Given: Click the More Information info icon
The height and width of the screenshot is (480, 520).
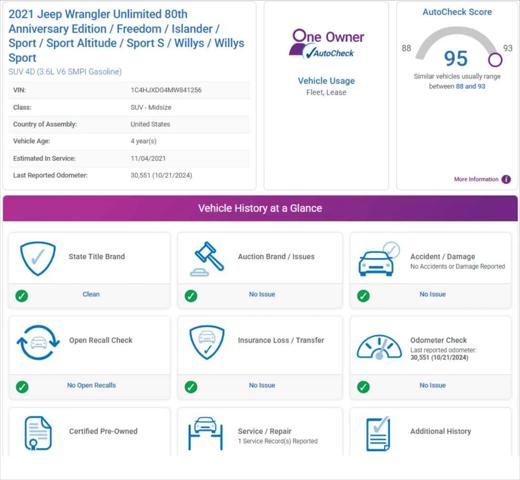Looking at the screenshot, I should click(x=506, y=179).
